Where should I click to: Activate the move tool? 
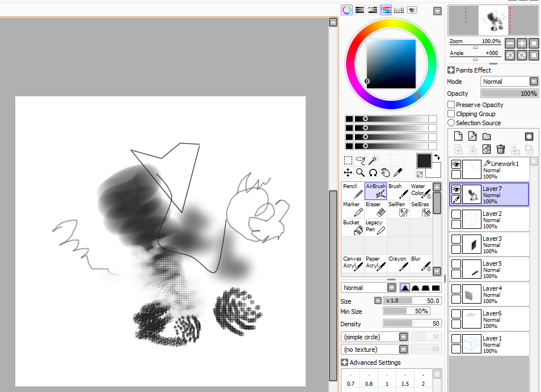coord(348,173)
